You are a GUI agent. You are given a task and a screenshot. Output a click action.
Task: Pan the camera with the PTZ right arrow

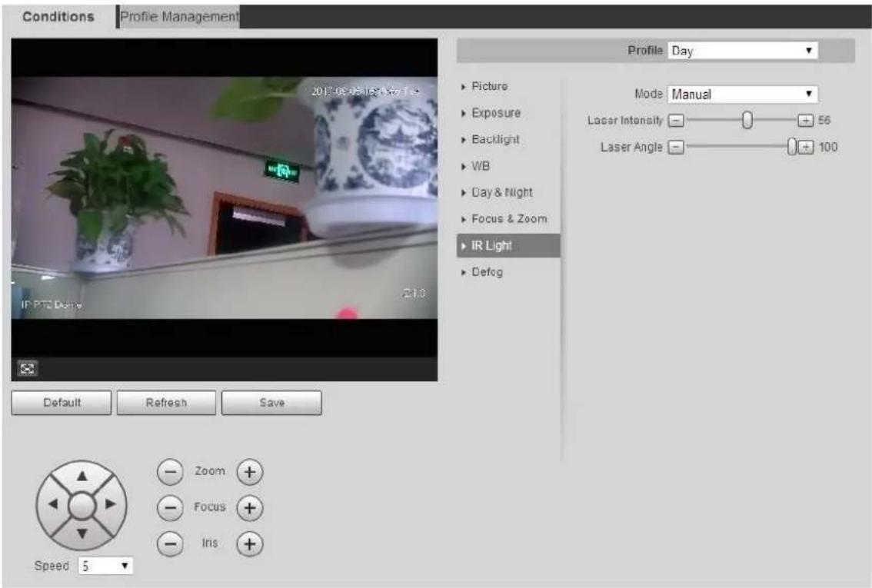coord(111,504)
